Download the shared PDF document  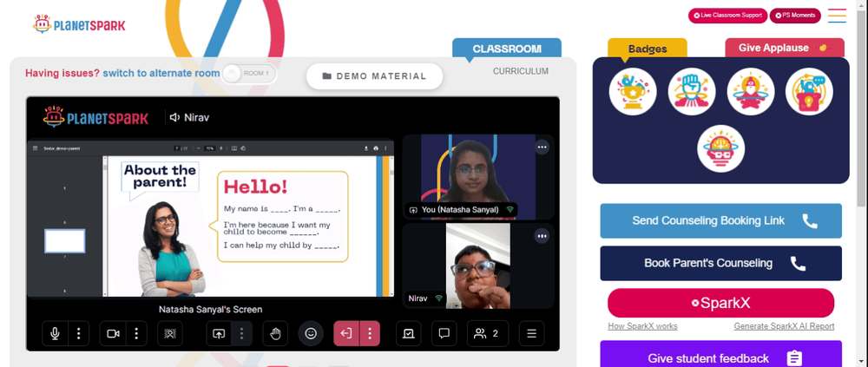366,148
